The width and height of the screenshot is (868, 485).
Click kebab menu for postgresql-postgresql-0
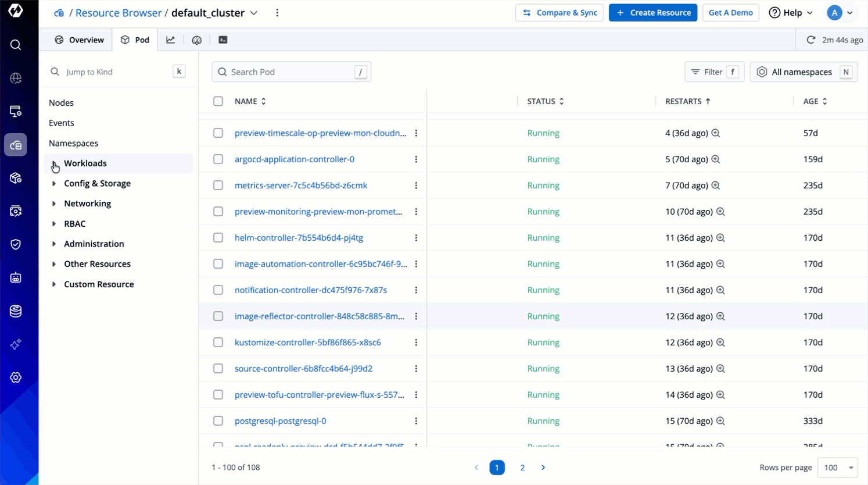point(416,421)
